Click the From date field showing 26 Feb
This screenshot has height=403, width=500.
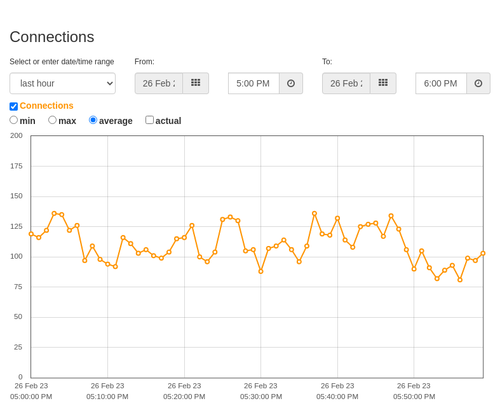click(159, 83)
